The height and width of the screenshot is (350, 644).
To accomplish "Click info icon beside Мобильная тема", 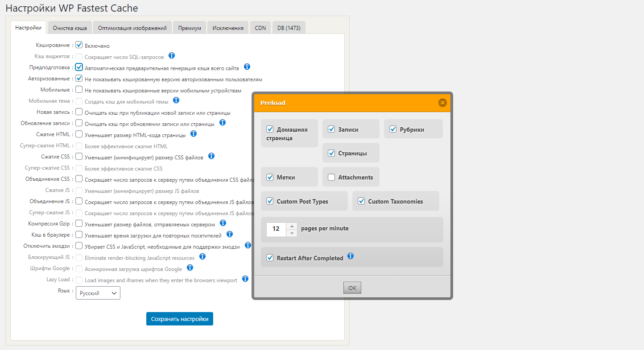I will (x=176, y=100).
